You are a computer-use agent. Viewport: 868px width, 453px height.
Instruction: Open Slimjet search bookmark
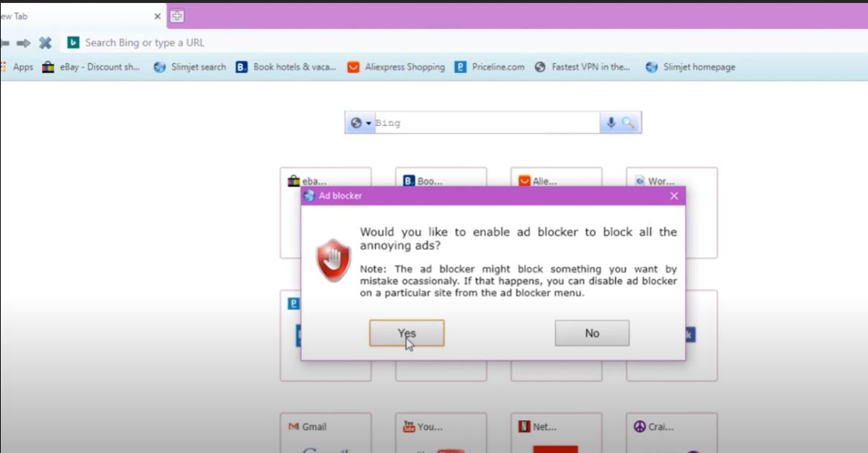click(x=190, y=67)
